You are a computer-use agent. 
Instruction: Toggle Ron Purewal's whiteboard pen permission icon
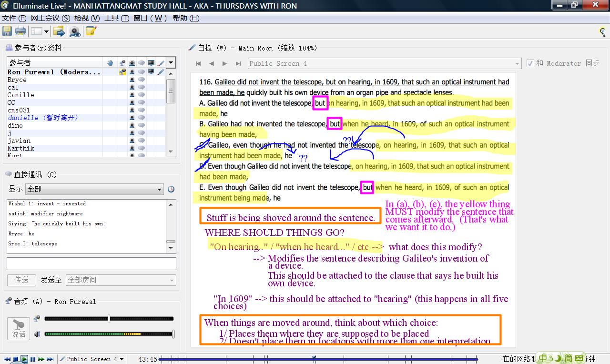tap(161, 72)
